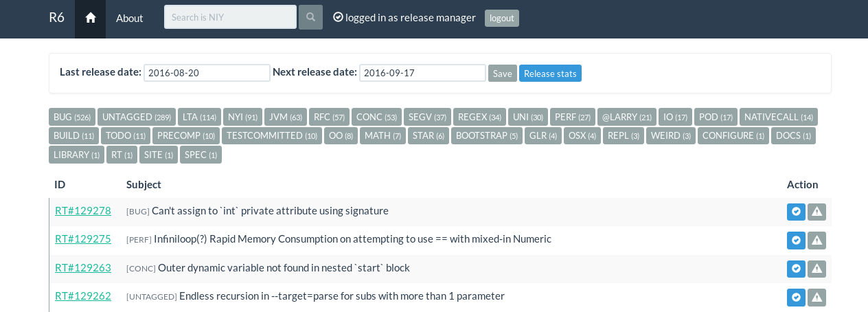Focus the Last release date field
Viewport: 868px width, 312px height.
(x=207, y=73)
